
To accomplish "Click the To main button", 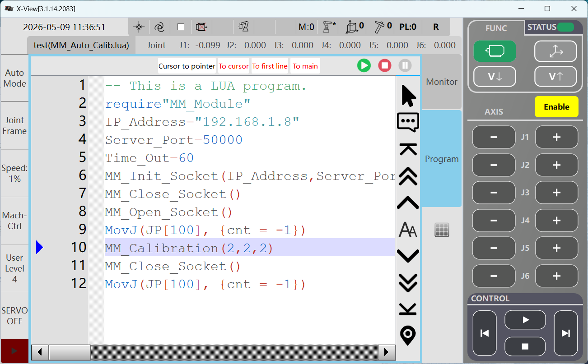I will (305, 66).
